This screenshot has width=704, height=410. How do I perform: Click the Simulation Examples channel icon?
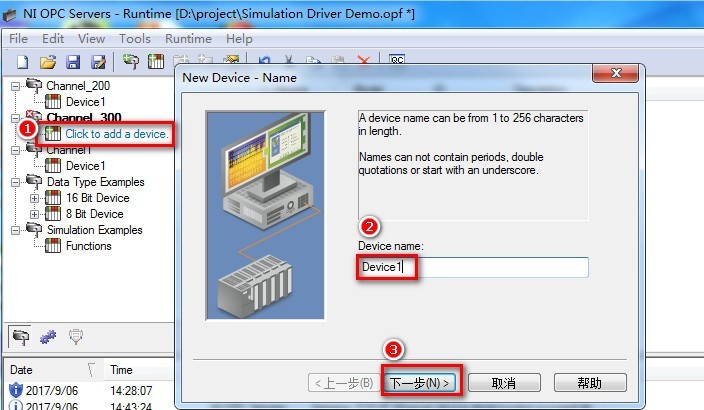(x=34, y=229)
